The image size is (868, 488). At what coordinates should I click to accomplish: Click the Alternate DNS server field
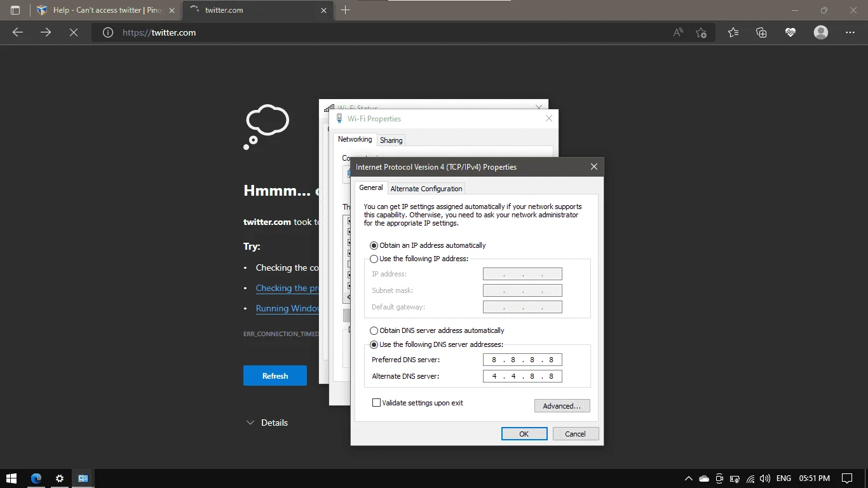(522, 376)
